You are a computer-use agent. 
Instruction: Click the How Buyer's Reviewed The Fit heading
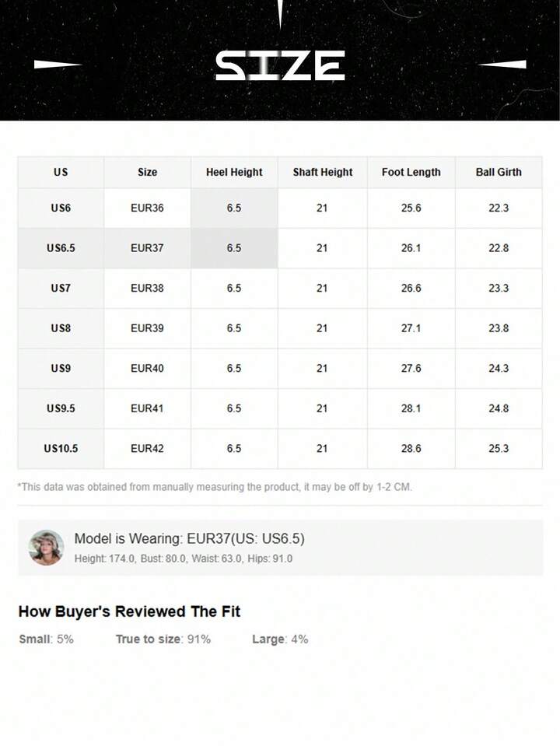click(129, 611)
